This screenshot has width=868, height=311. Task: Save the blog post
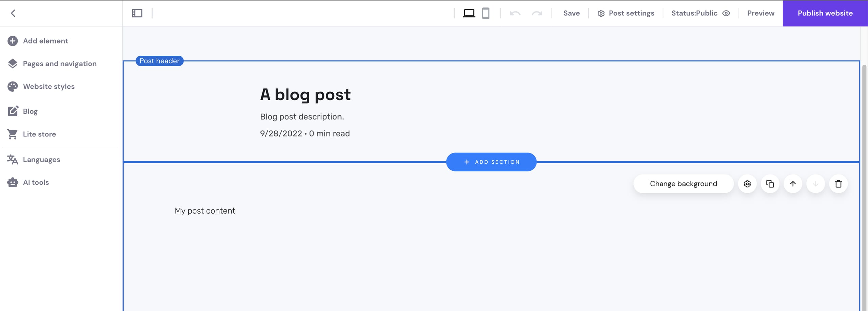click(571, 13)
